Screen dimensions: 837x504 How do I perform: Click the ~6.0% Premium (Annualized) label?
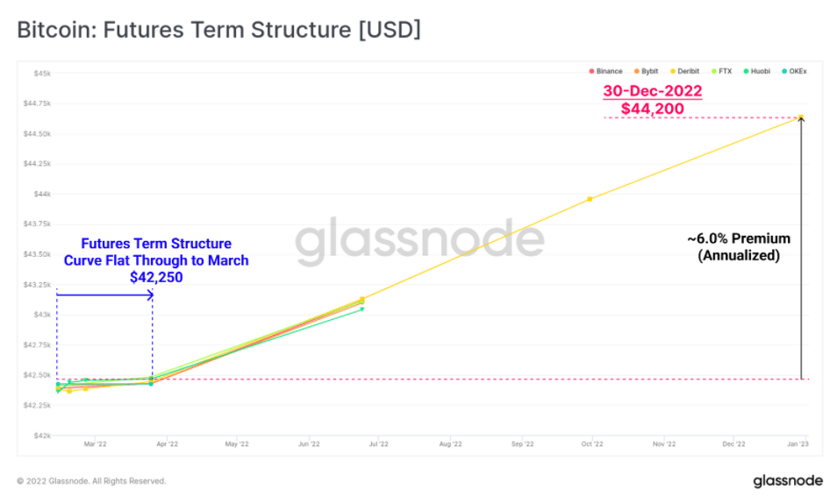[x=738, y=247]
